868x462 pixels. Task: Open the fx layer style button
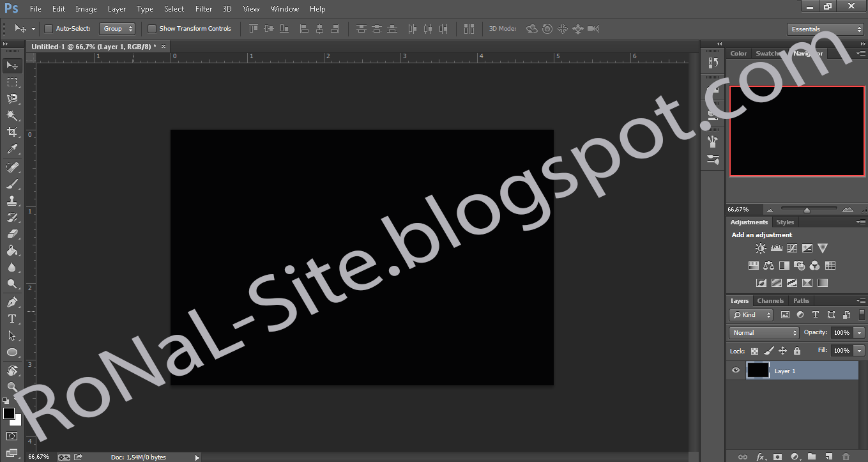pyautogui.click(x=760, y=457)
